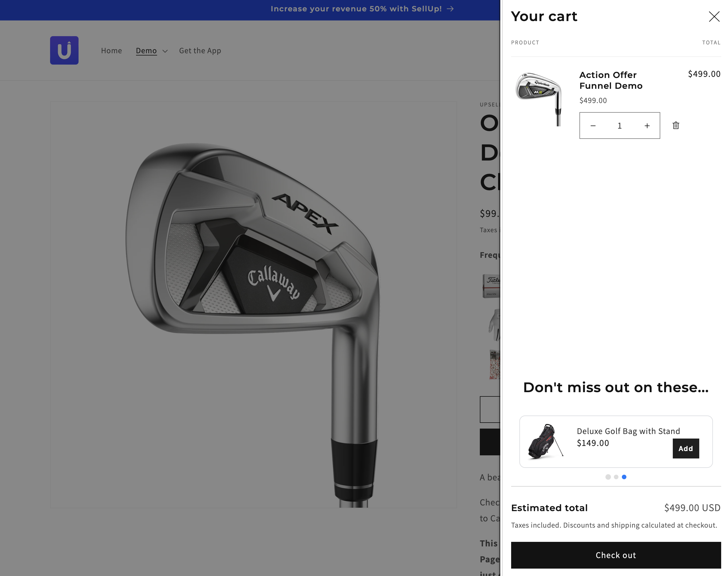Viewport: 728px width, 576px height.
Task: Select the first carousel dot
Action: pyautogui.click(x=608, y=477)
